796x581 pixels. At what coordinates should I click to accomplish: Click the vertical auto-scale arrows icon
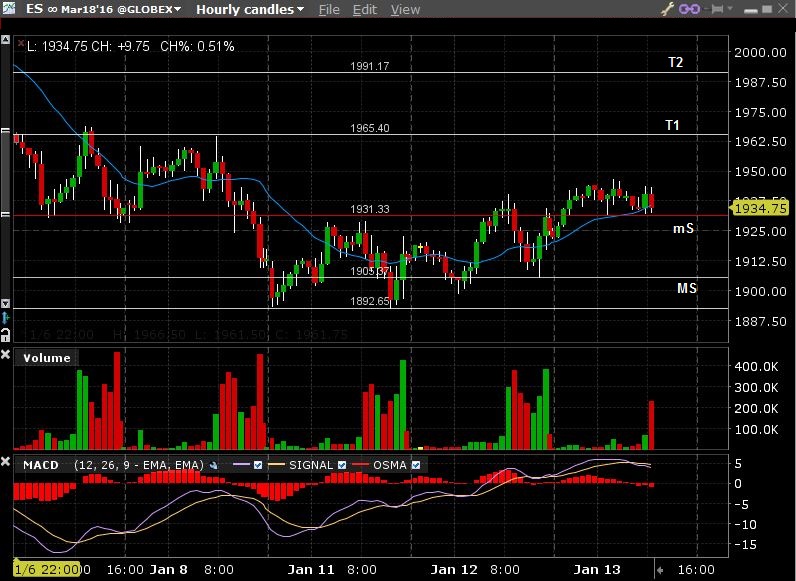(6, 318)
